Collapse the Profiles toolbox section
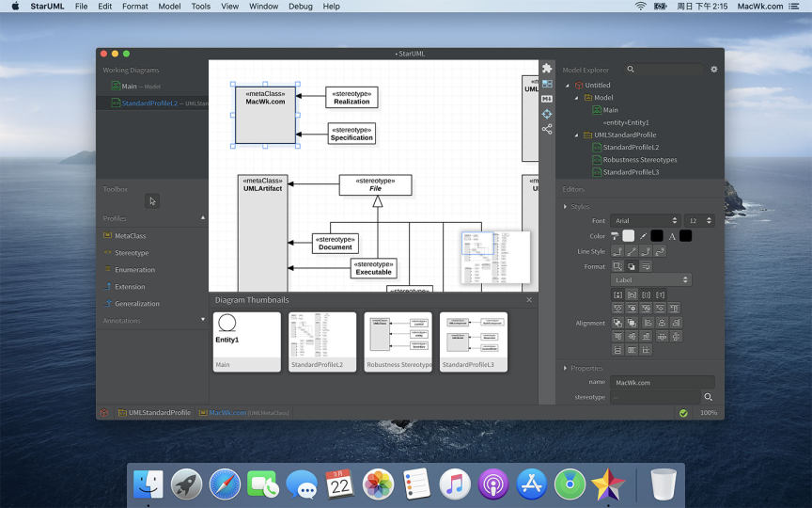 (x=202, y=218)
